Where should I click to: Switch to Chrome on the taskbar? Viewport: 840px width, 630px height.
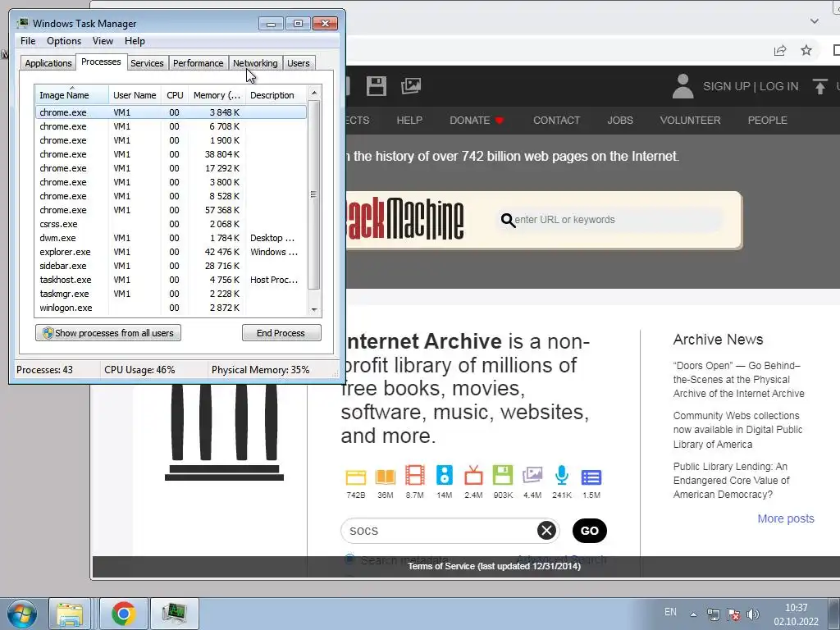124,614
